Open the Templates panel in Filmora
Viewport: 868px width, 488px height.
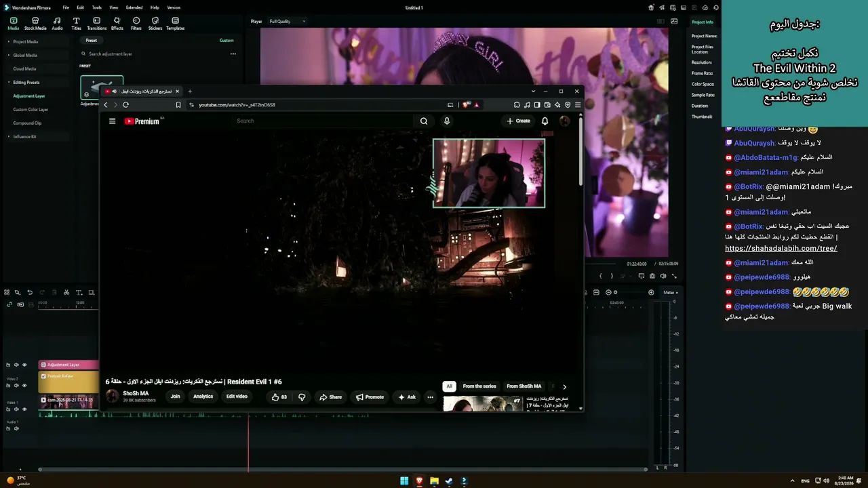click(175, 24)
